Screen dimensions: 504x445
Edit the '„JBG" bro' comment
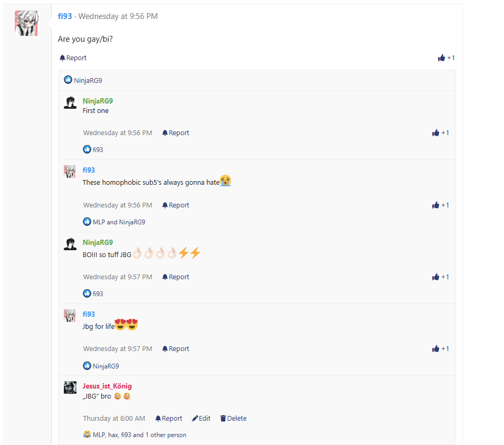point(201,418)
